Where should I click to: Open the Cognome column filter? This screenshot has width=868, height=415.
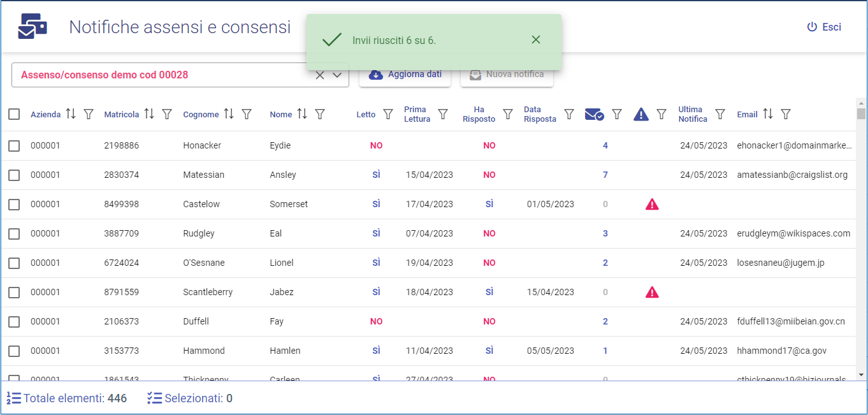pos(247,114)
